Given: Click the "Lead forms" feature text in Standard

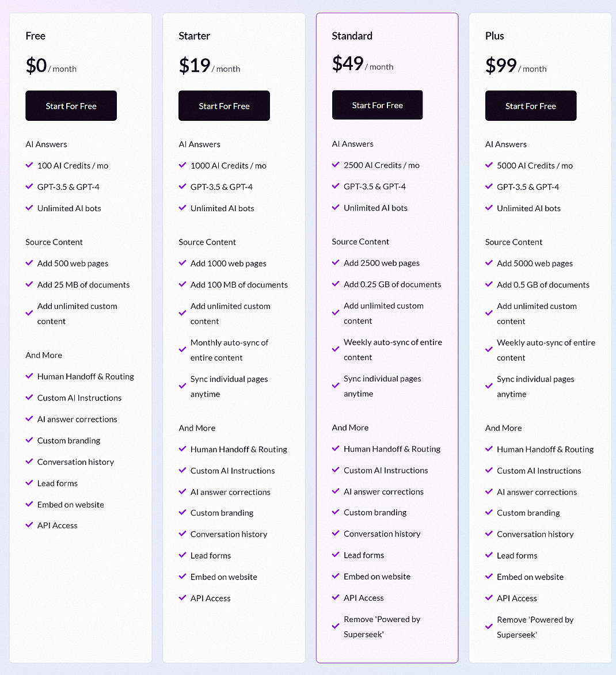Looking at the screenshot, I should [363, 555].
